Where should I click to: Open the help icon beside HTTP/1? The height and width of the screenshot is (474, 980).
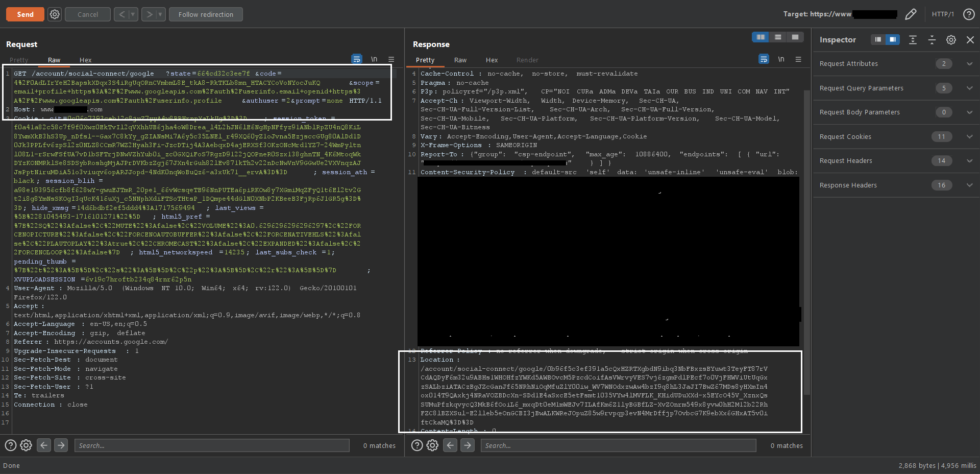pos(969,14)
